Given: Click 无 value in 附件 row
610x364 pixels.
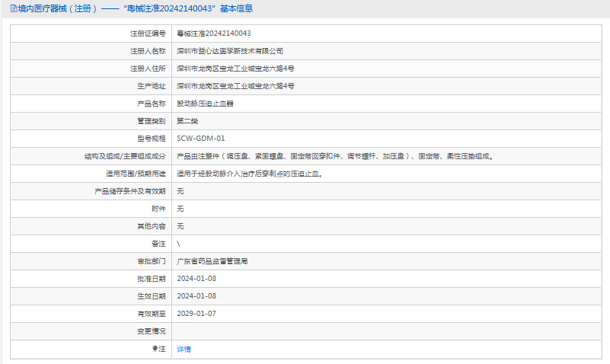Looking at the screenshot, I should pos(180,209).
